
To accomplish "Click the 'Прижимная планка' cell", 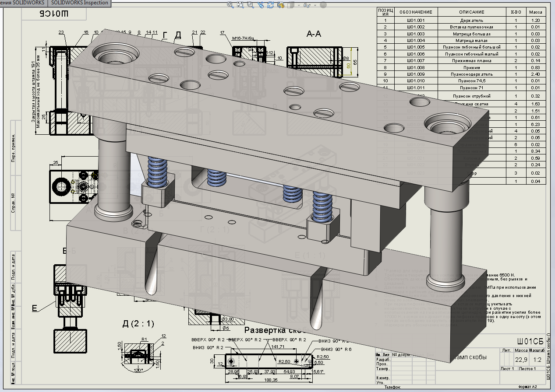I will pos(472,60).
